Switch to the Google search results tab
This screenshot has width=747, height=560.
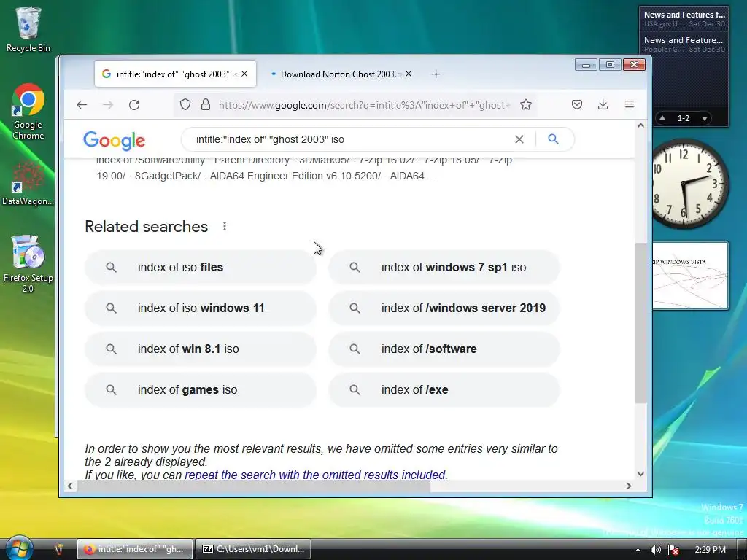click(x=175, y=74)
